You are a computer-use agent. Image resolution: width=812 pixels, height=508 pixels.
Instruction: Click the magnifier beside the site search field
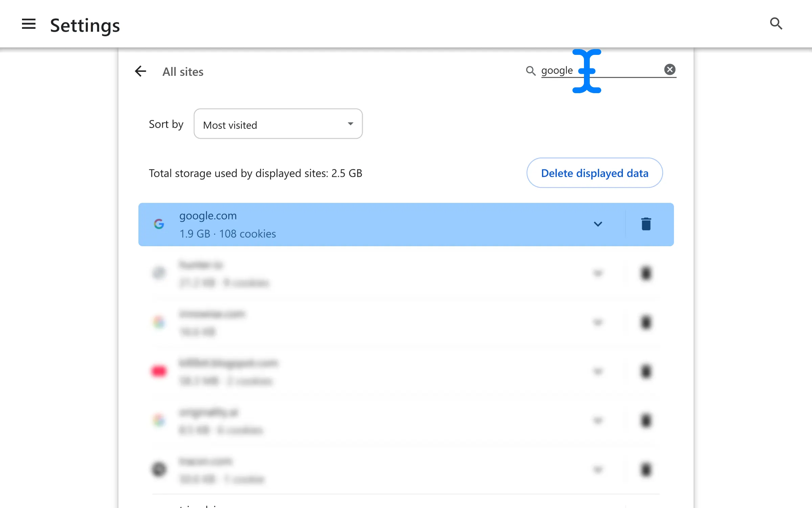point(531,71)
